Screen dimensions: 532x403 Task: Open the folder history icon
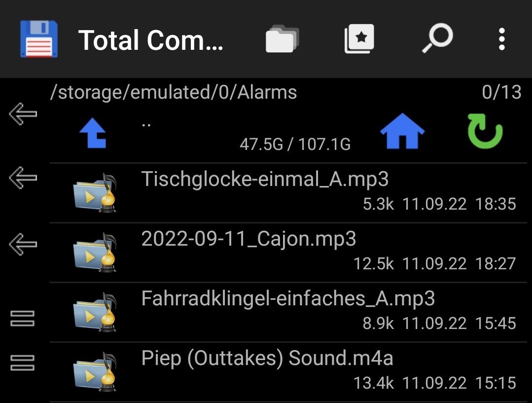[x=282, y=39]
